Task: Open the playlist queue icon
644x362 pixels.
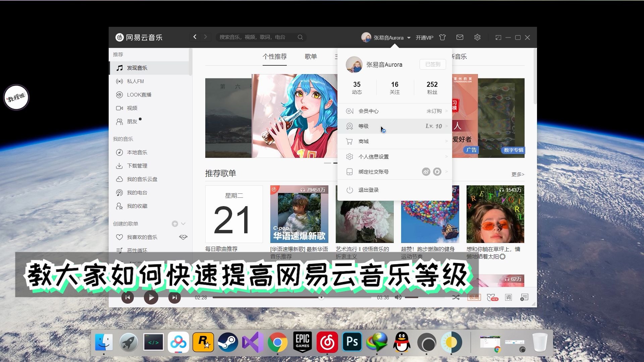Action: coord(524,297)
